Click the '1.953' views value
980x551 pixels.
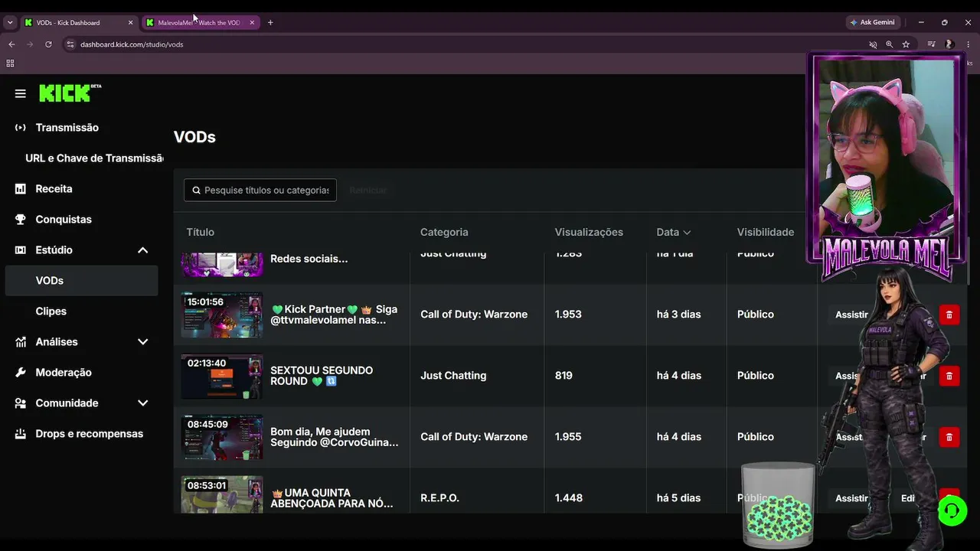click(568, 315)
